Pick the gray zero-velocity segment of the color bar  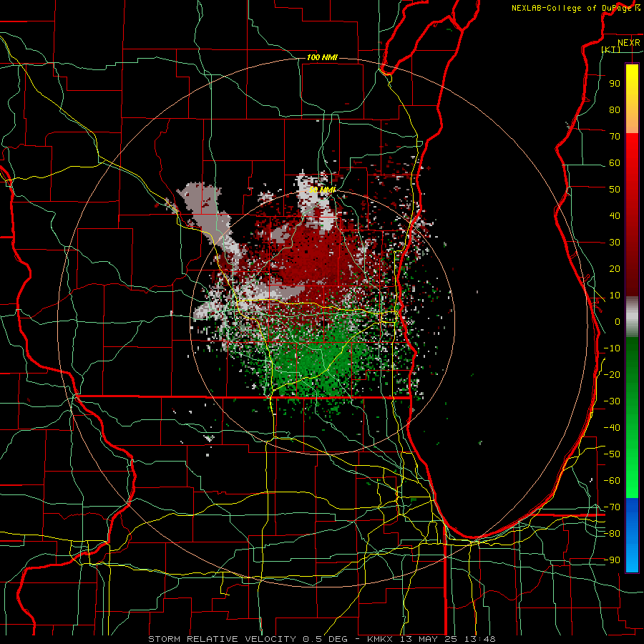pyautogui.click(x=632, y=317)
